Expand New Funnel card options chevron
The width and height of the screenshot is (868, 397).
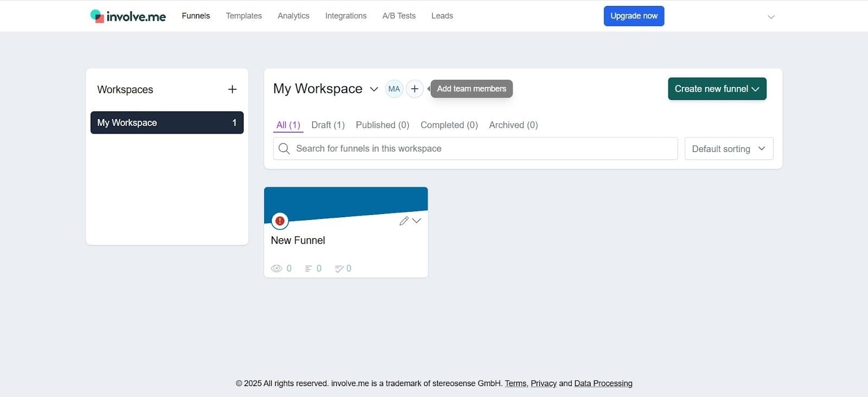pyautogui.click(x=417, y=220)
